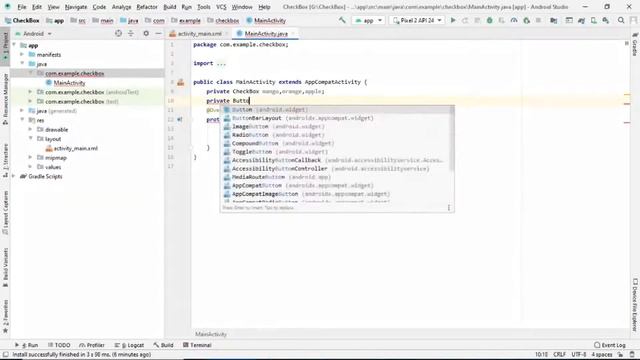Start debugging with the green bug icon
The height and width of the screenshot is (360, 640).
[489, 20]
